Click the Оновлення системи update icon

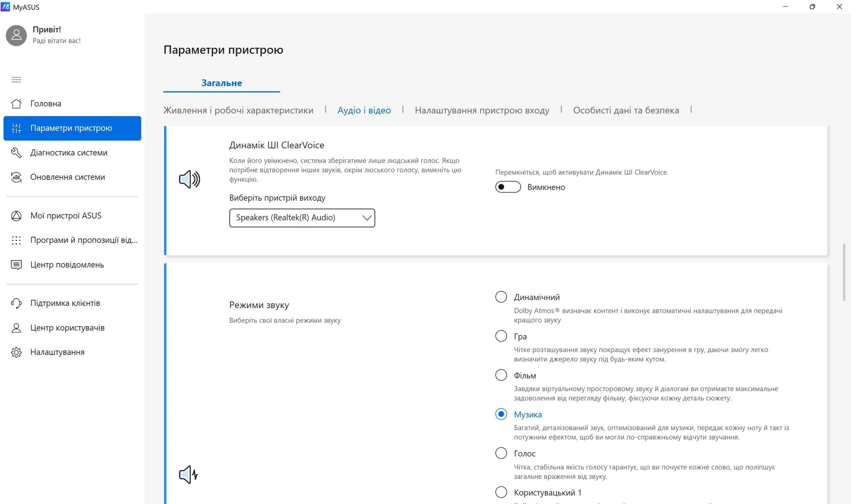click(x=16, y=177)
